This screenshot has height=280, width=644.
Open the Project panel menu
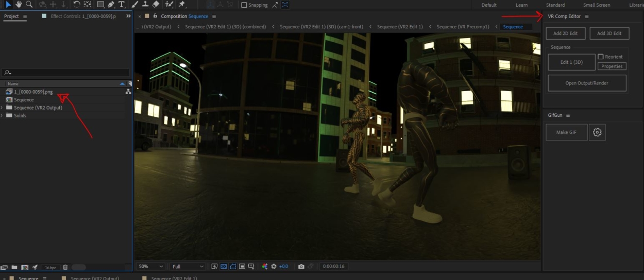25,16
